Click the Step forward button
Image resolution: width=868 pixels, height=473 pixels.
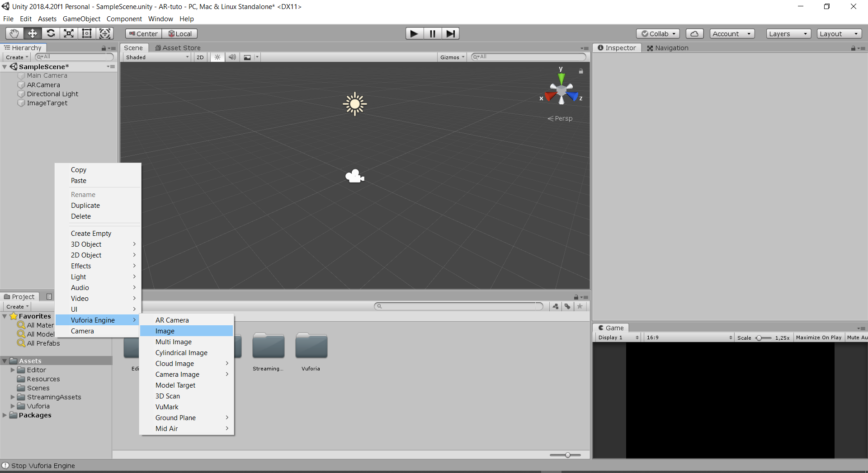[450, 33]
